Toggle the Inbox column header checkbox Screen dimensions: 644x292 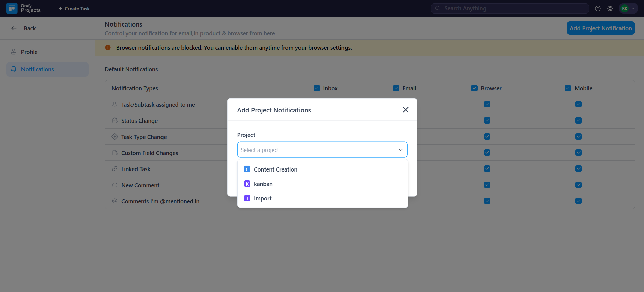tap(317, 88)
